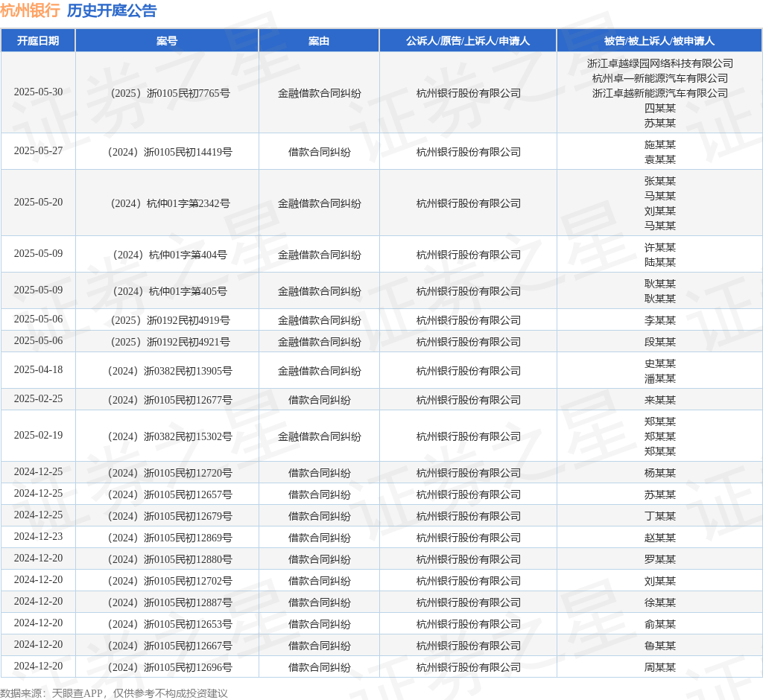763x700 pixels.
Task: Click defendant 李某某
Action: 660,320
